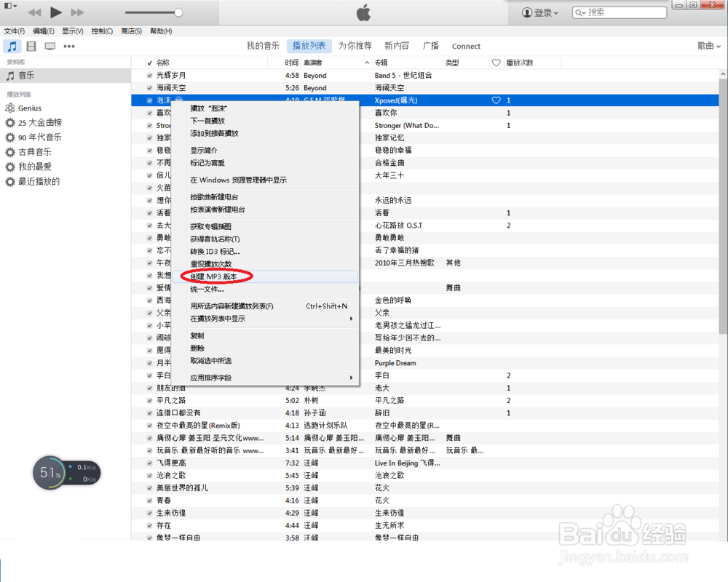This screenshot has width=728, height=582.
Task: Click the volume slider knob
Action: [179, 12]
